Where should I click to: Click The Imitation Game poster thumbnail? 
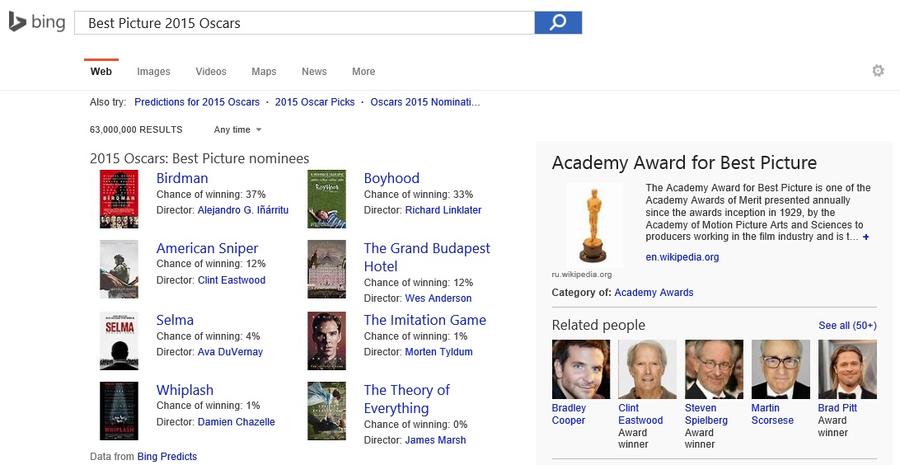327,341
